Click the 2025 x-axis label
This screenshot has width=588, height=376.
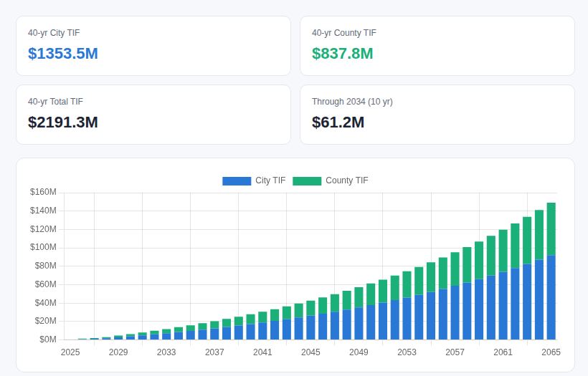point(70,352)
